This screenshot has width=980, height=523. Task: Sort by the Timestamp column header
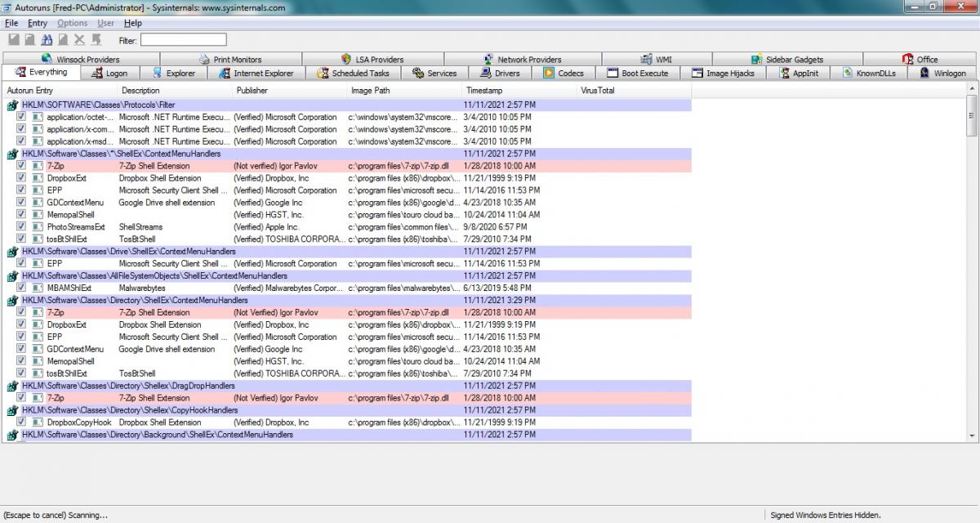(x=520, y=91)
